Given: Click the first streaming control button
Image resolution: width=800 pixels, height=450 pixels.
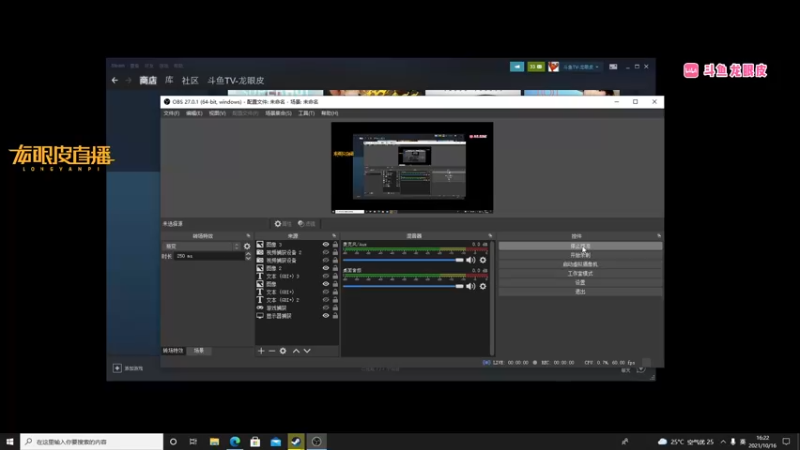Looking at the screenshot, I should pos(580,246).
